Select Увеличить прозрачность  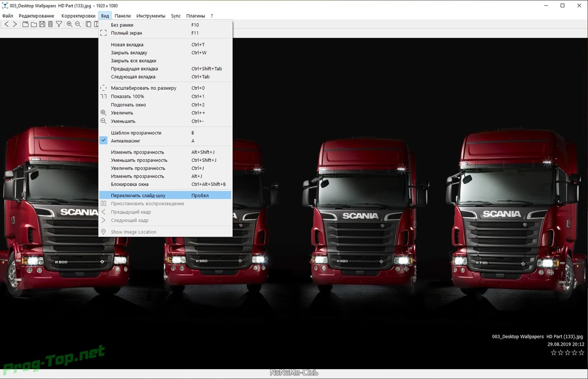point(165,168)
